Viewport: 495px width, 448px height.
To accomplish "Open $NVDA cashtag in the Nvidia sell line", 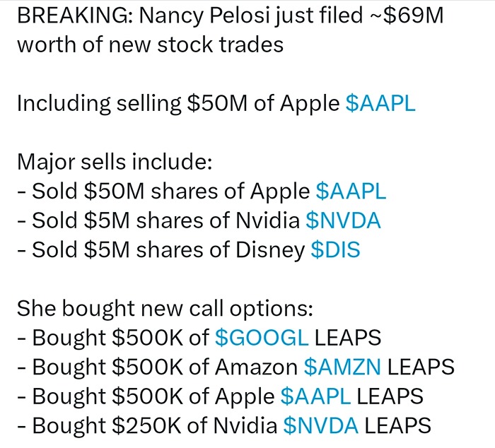I will pyautogui.click(x=343, y=220).
